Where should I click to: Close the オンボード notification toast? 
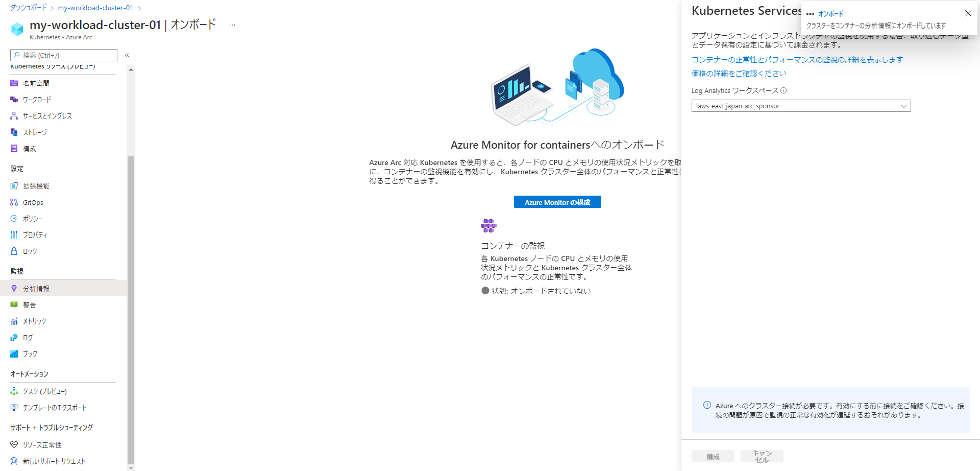(968, 13)
